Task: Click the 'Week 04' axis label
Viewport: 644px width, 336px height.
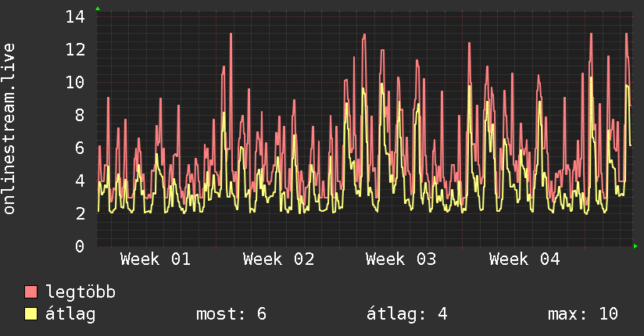Action: [524, 259]
